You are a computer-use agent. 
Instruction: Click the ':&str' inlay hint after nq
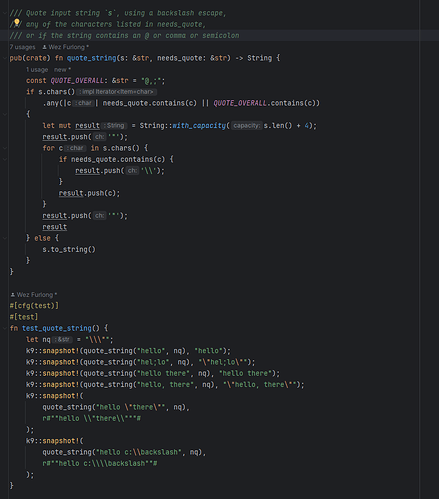(x=62, y=340)
